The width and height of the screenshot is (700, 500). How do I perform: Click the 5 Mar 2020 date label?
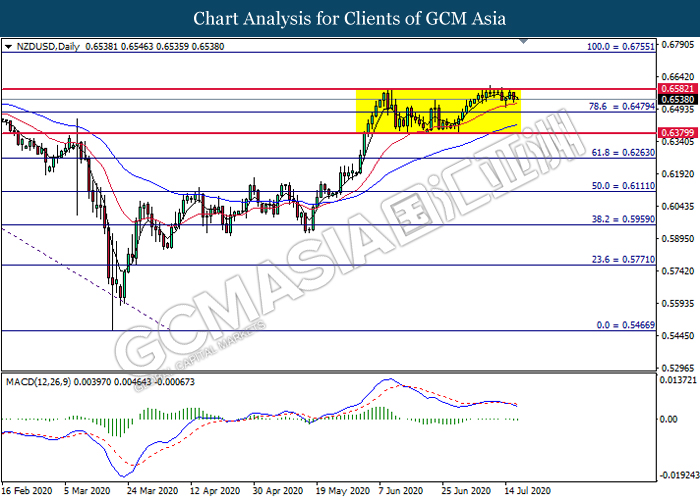click(x=88, y=491)
